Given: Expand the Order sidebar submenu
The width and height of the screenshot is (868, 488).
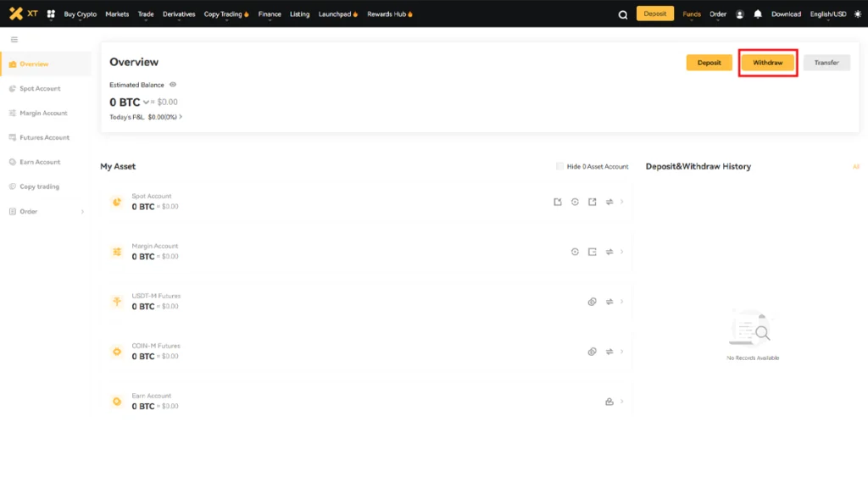Looking at the screenshot, I should coord(82,211).
